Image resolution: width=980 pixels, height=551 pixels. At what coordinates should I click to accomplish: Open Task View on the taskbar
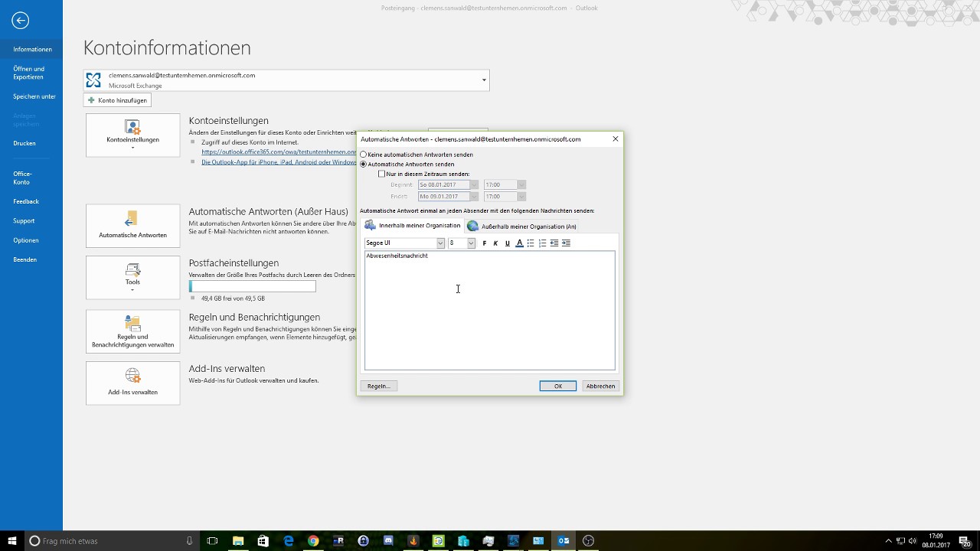[x=213, y=541]
